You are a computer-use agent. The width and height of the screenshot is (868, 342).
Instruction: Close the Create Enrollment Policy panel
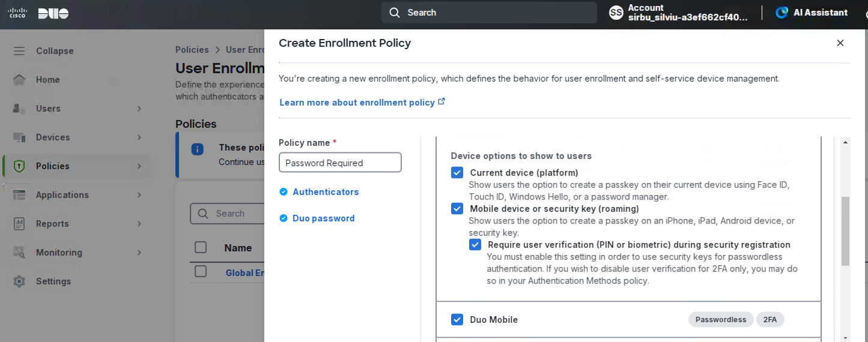coord(840,43)
